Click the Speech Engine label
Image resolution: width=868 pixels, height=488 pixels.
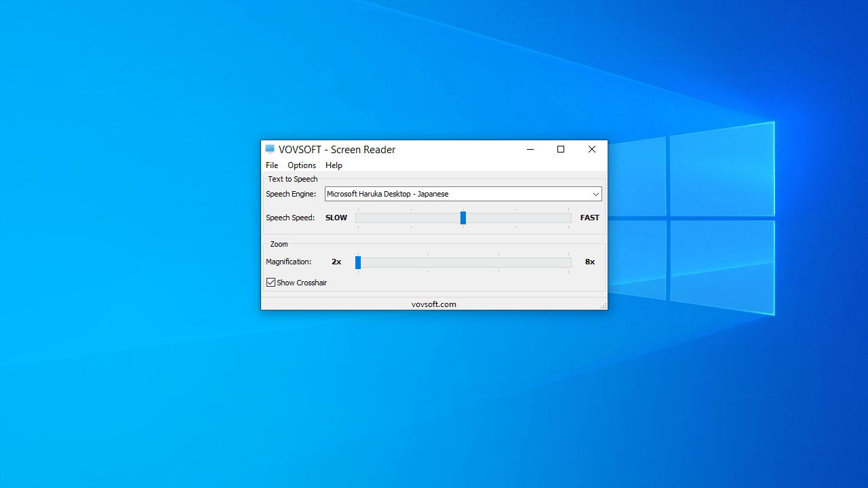(x=291, y=194)
